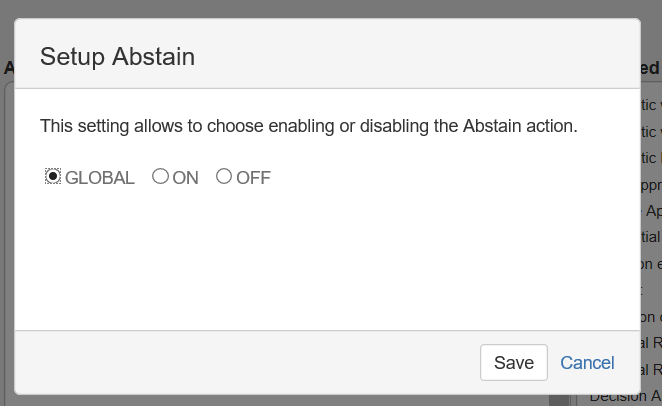
Task: Click the word Abstain in the description
Action: coord(493,127)
